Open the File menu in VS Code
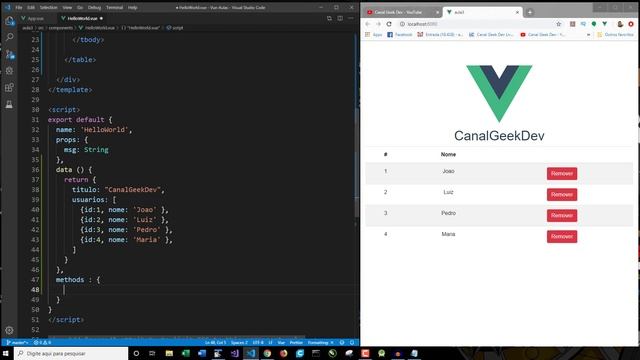640x360 pixels. pos(19,7)
